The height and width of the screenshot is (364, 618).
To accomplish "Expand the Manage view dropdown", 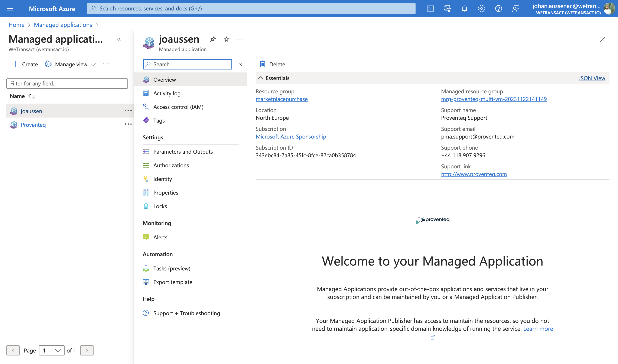I will point(70,64).
